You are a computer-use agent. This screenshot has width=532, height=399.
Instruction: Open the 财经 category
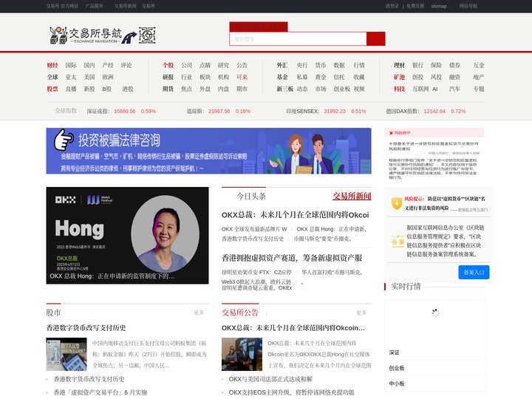pyautogui.click(x=52, y=65)
